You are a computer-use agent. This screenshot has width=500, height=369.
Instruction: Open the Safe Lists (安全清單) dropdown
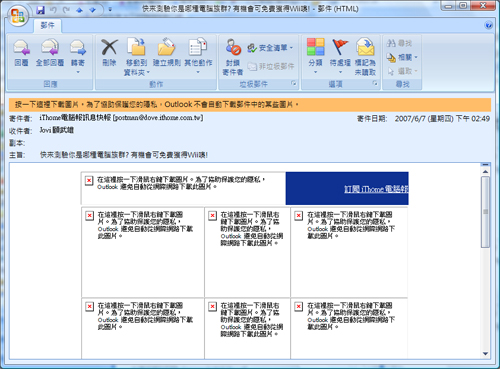coord(270,48)
